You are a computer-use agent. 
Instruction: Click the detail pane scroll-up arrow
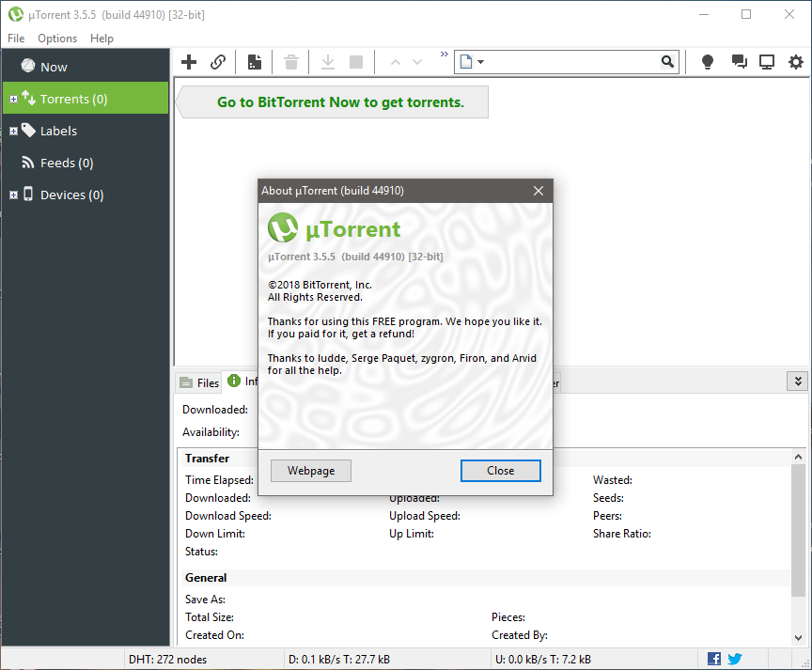point(798,457)
